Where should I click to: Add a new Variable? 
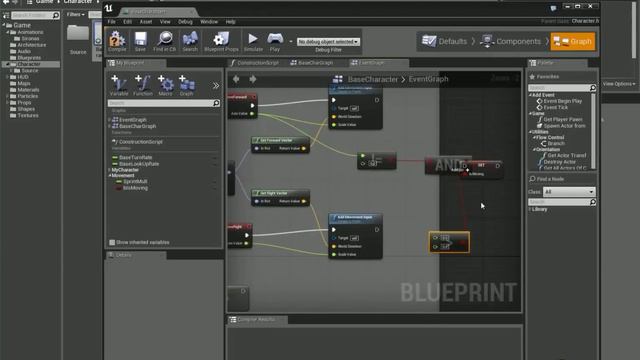pos(119,85)
